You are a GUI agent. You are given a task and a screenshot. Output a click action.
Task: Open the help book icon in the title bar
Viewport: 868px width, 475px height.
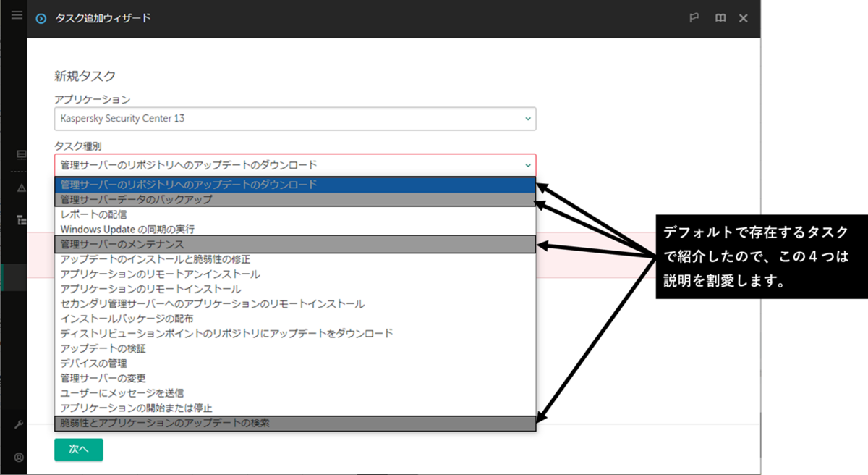tap(720, 18)
